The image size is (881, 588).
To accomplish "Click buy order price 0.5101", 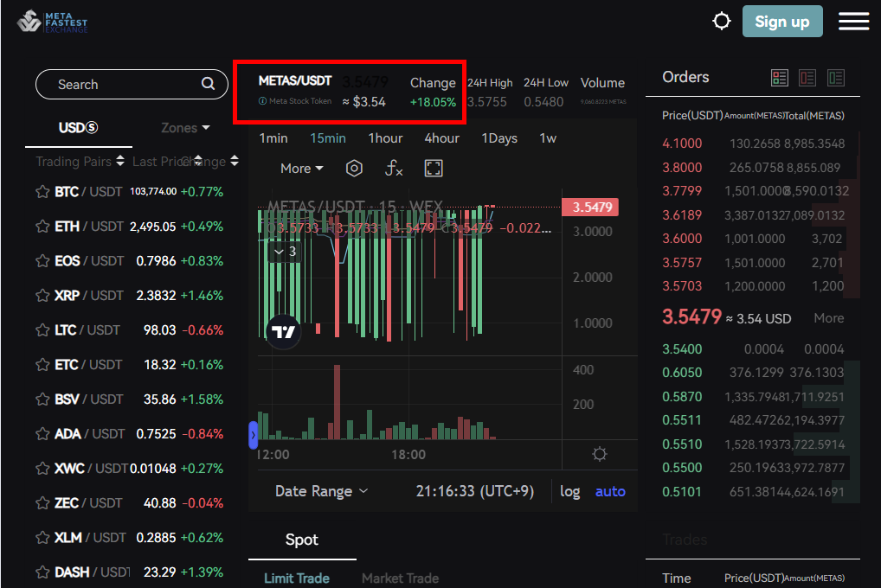I will pos(682,492).
